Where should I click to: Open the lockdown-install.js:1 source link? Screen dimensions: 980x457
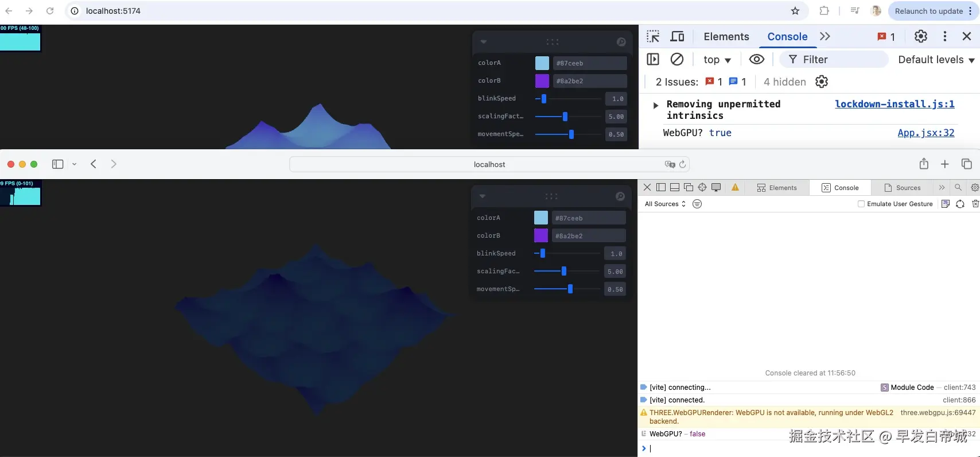[895, 104]
